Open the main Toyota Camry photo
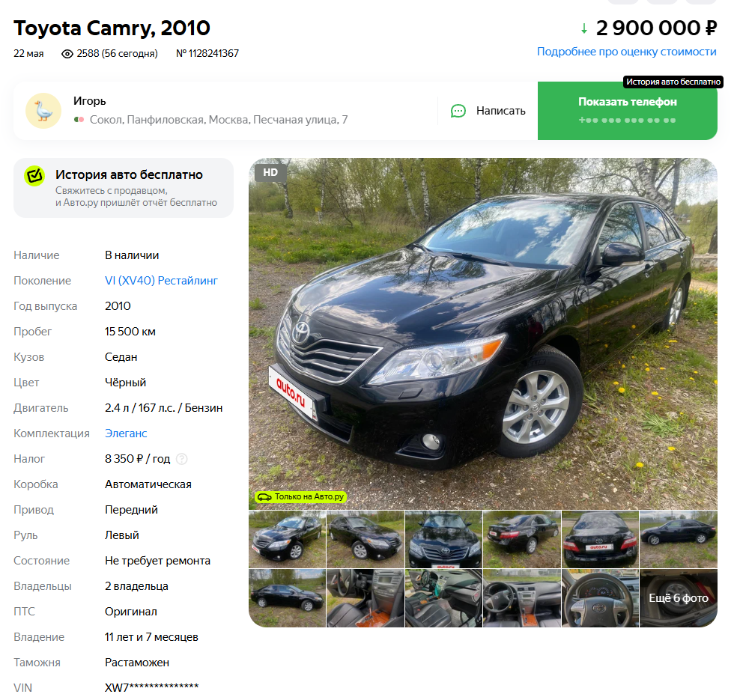The image size is (740, 700). click(483, 333)
